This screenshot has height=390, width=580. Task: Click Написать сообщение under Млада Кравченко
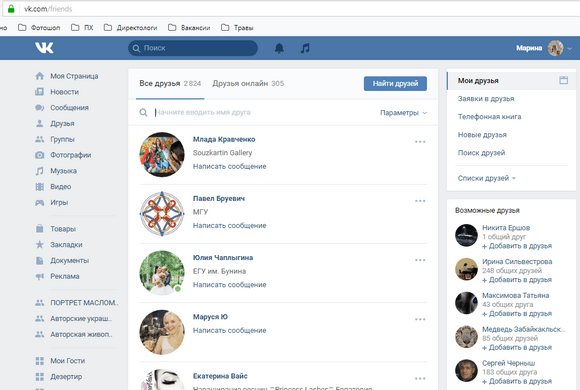click(x=229, y=167)
